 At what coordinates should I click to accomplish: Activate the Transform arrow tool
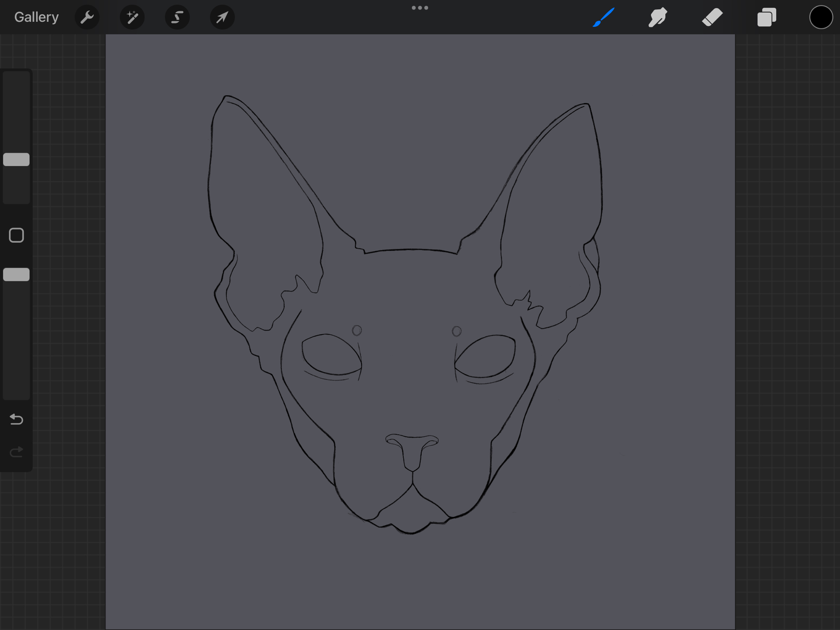[x=222, y=17]
